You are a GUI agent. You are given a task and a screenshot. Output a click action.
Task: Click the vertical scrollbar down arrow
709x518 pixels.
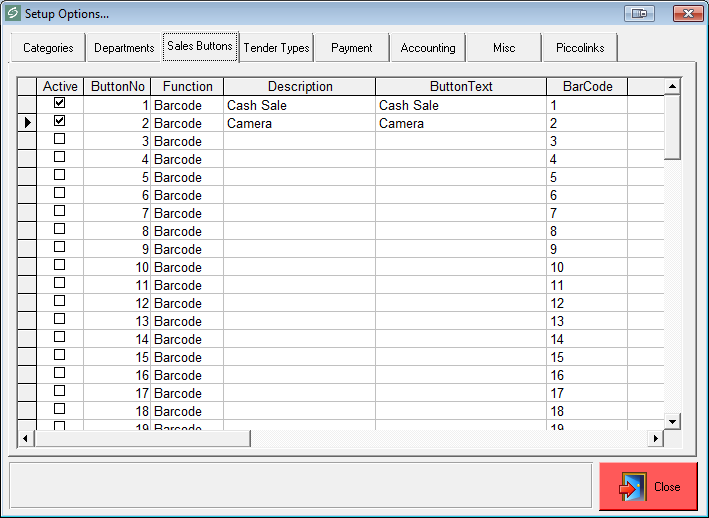coord(673,422)
